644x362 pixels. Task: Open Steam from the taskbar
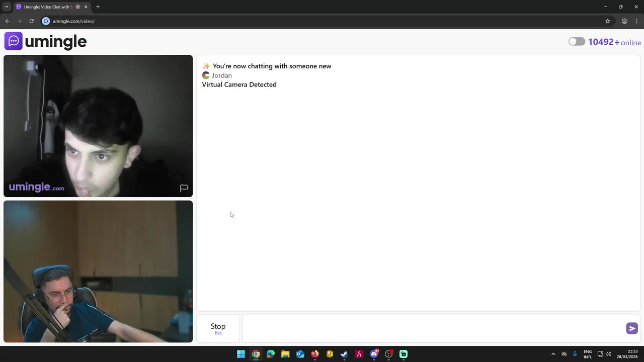[x=344, y=354]
